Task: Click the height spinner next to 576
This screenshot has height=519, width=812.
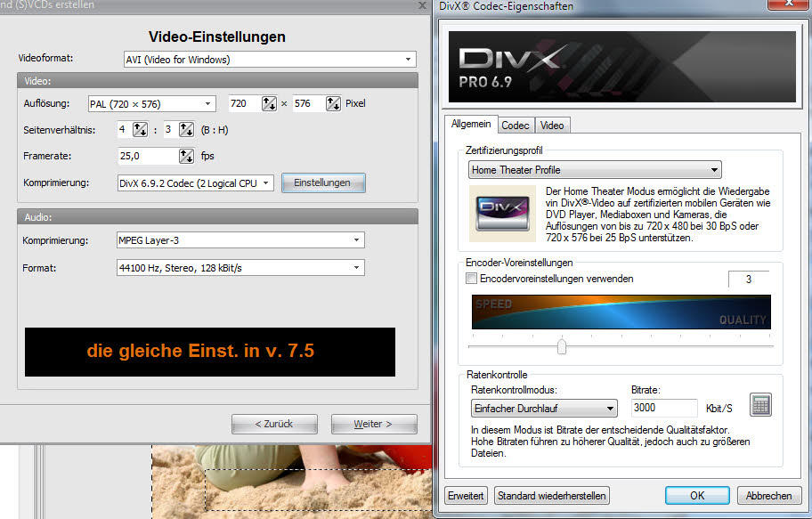Action: (333, 103)
